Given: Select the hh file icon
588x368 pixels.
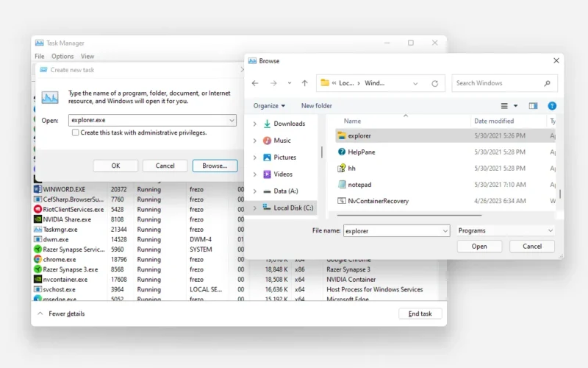Looking at the screenshot, I should pyautogui.click(x=341, y=169).
